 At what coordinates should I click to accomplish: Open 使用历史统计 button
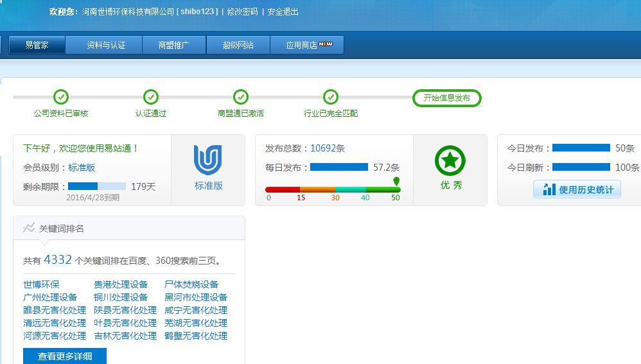577,189
